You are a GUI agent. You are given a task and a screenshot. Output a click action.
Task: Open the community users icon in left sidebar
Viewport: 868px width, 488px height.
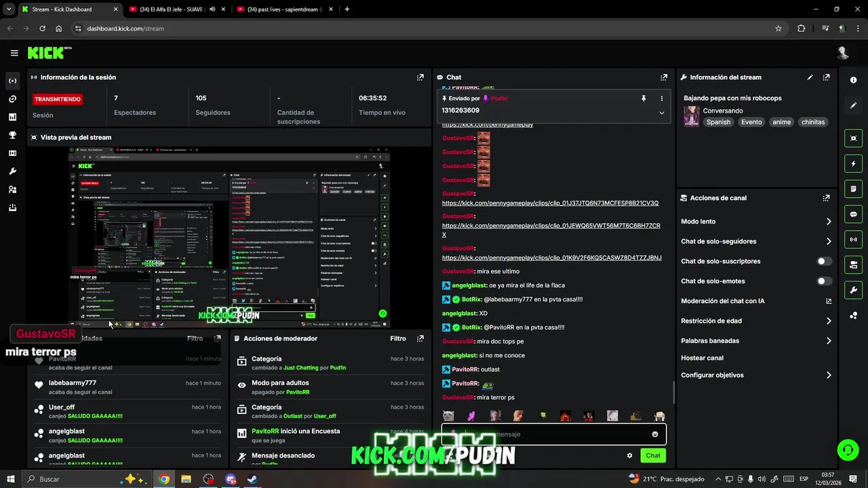(x=12, y=190)
